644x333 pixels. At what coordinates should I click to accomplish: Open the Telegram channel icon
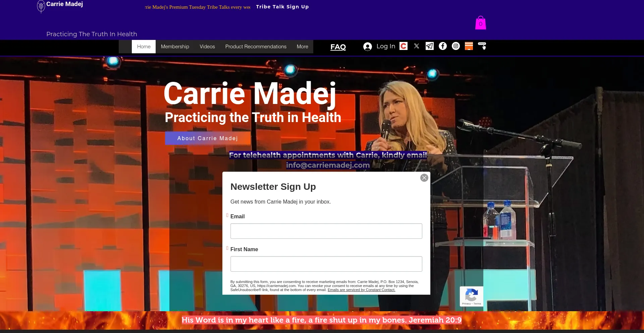(x=429, y=46)
